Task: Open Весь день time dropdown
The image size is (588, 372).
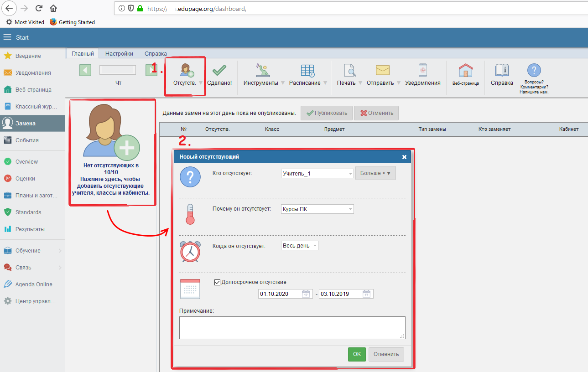Action: (x=300, y=246)
